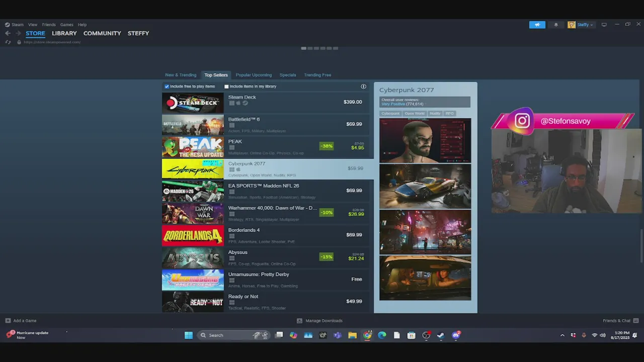This screenshot has width=644, height=362.
Task: Switch to the Specials tab
Action: pyautogui.click(x=288, y=75)
